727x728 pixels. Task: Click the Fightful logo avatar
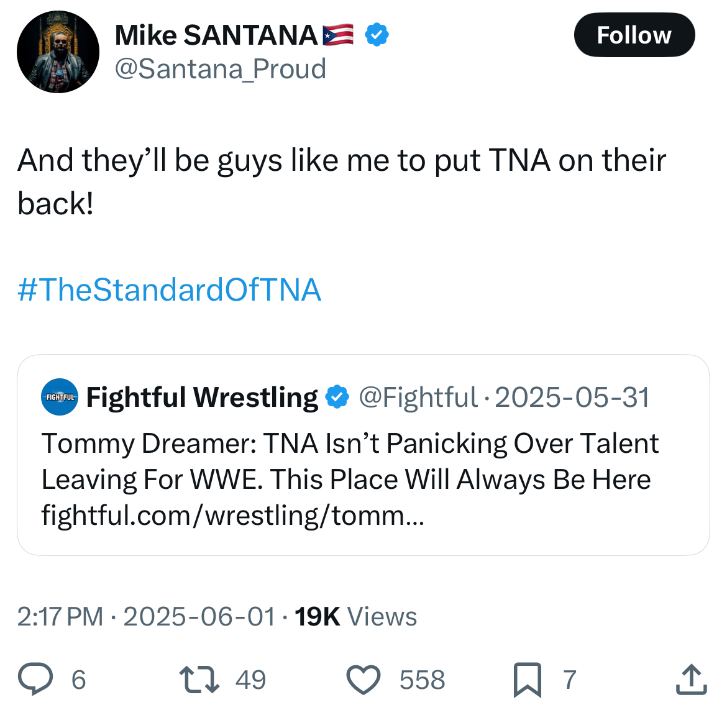click(60, 397)
